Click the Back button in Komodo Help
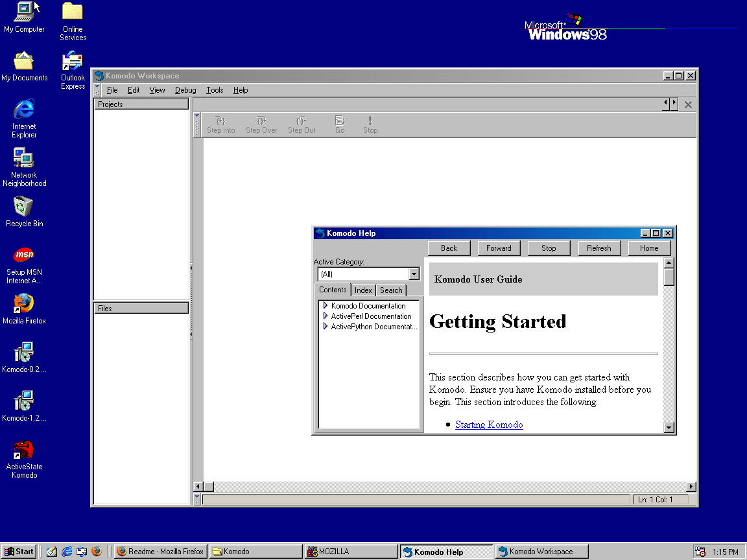Viewport: 747px width, 560px height. (x=449, y=248)
